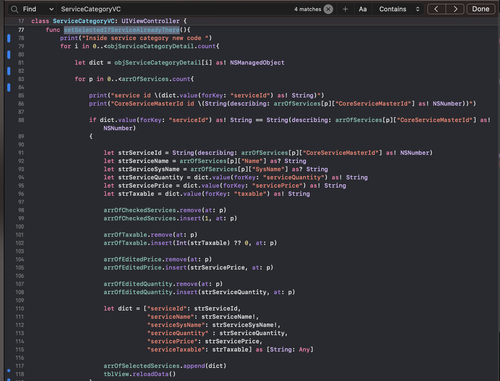Viewport: 500px width, 381px height.
Task: Click objServiceCategoryDetail.count on line 79
Action: point(162,46)
